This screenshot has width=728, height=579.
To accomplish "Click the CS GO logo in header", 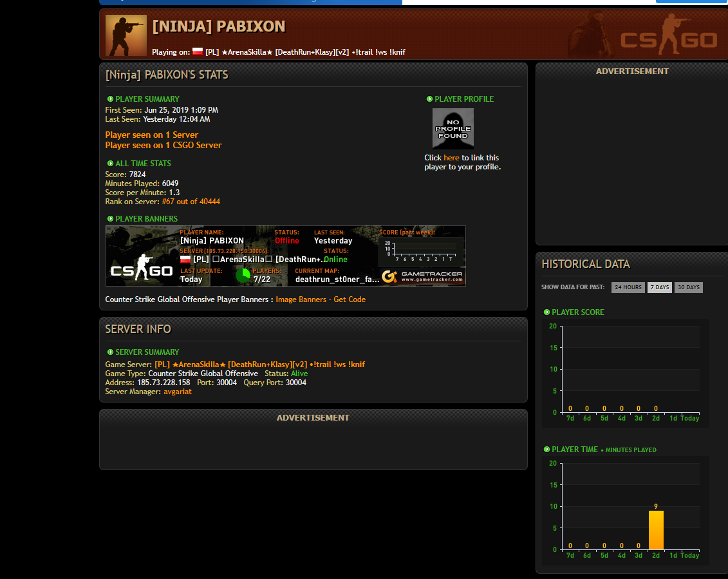I will 669,35.
